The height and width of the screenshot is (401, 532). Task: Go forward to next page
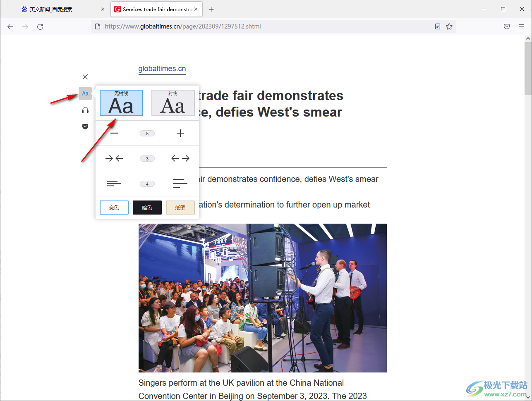click(x=25, y=26)
